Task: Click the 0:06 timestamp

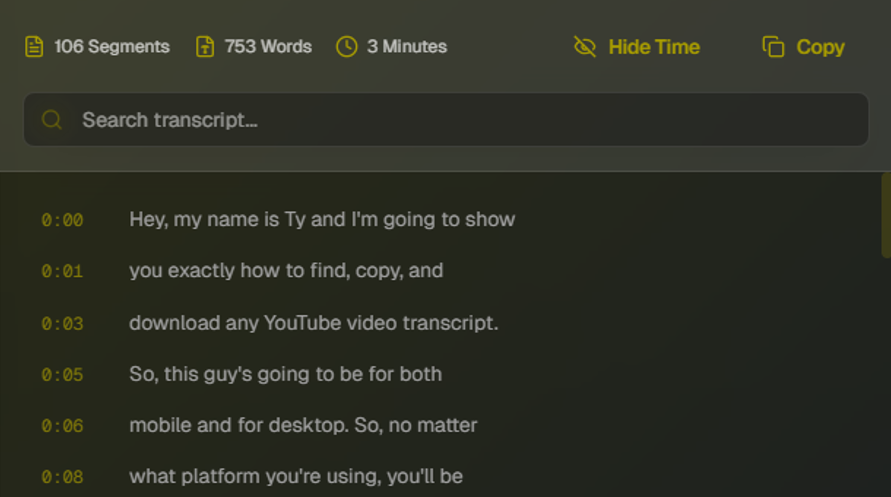Action: [x=62, y=426]
